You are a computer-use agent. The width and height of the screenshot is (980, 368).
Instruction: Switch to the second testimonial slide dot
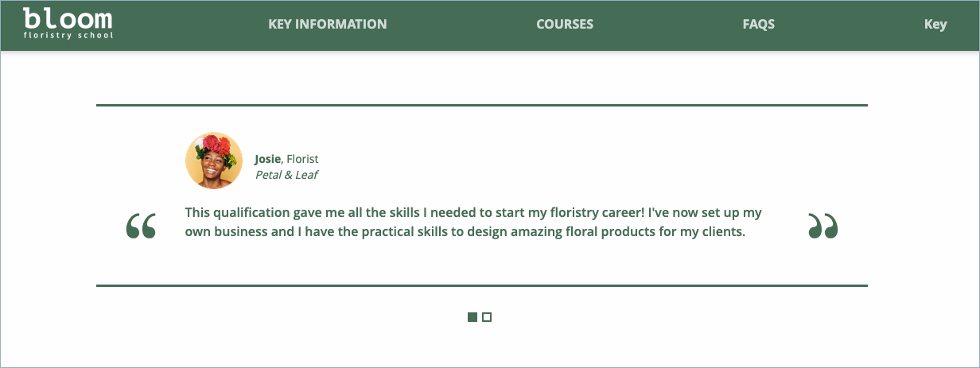[x=487, y=317]
